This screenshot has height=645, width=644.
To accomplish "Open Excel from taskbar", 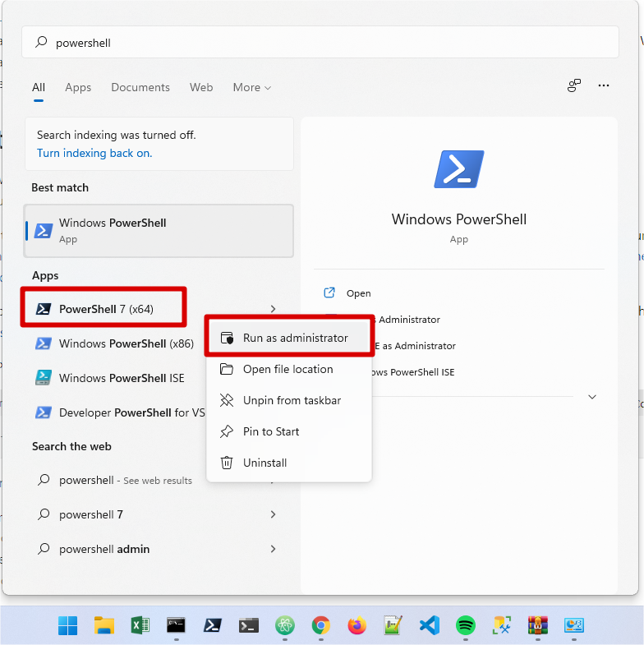I will click(140, 625).
